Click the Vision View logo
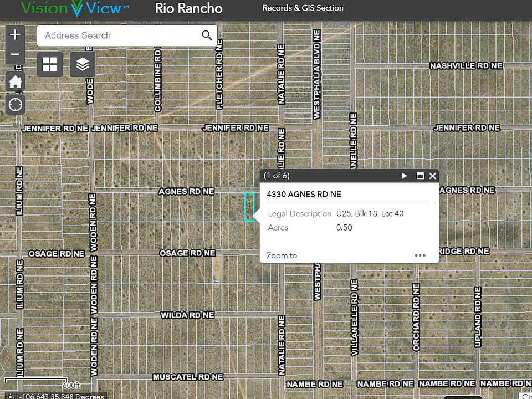532x399 pixels. tap(75, 8)
